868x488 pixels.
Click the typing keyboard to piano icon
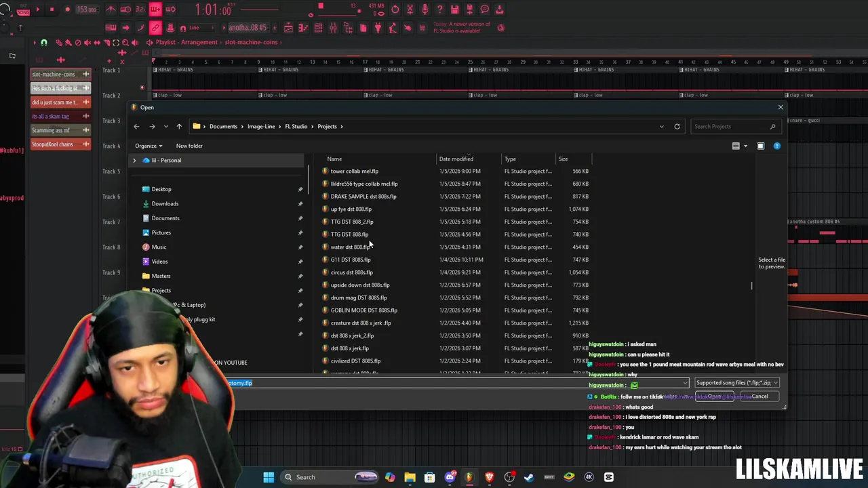point(111,28)
